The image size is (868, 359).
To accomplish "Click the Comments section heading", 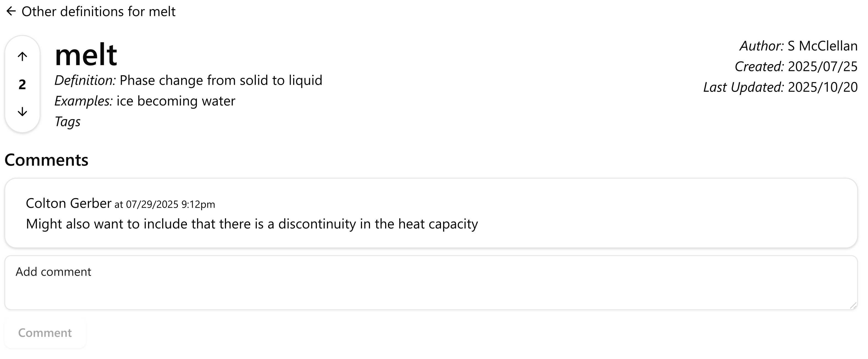I will [47, 160].
